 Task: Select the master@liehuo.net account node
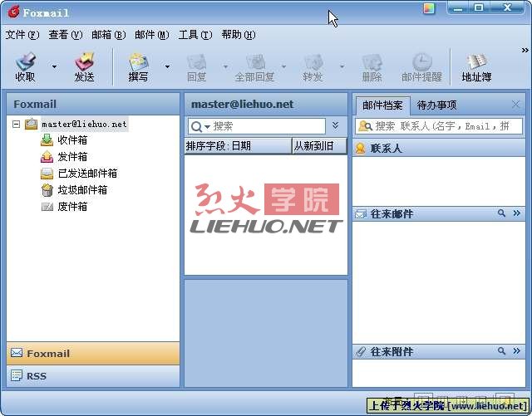(x=84, y=124)
